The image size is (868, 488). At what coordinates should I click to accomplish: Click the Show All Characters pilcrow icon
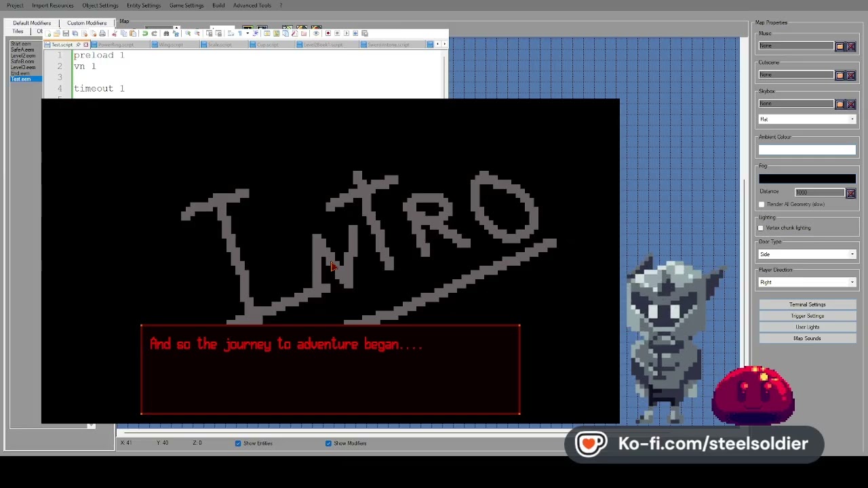[x=240, y=33]
